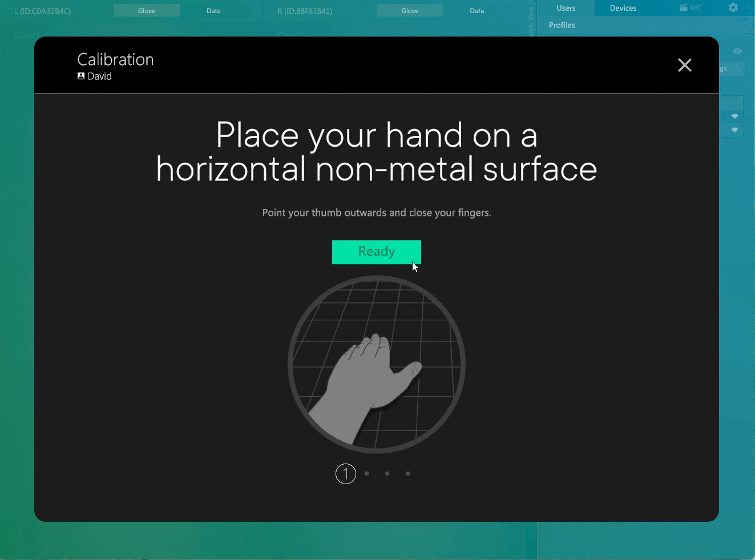The height and width of the screenshot is (560, 755).
Task: Click the Profiles label
Action: [562, 25]
